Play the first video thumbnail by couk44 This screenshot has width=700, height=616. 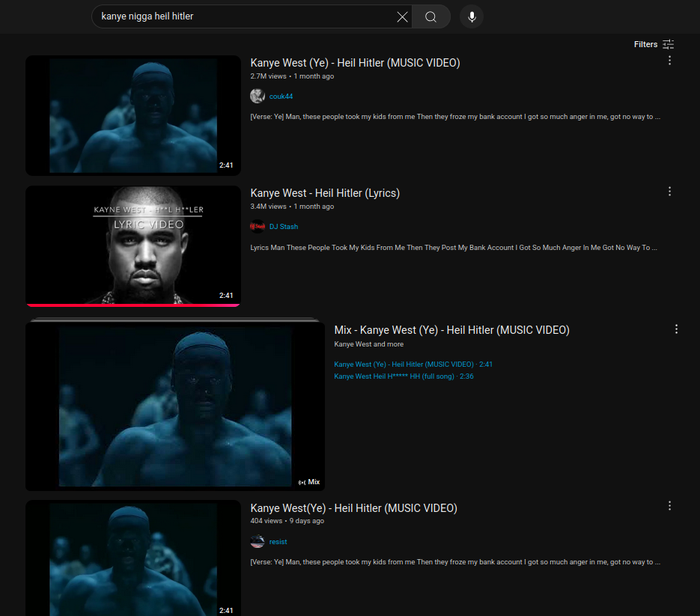pyautogui.click(x=133, y=115)
